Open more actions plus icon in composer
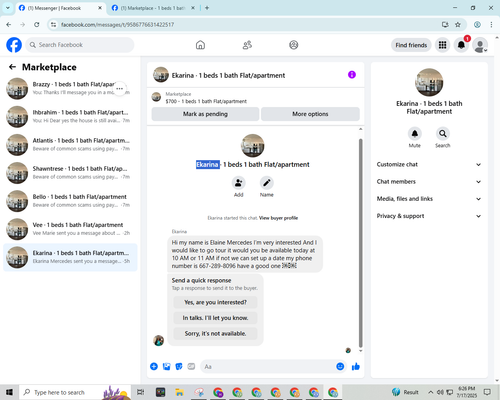The width and height of the screenshot is (500, 400). point(154,367)
